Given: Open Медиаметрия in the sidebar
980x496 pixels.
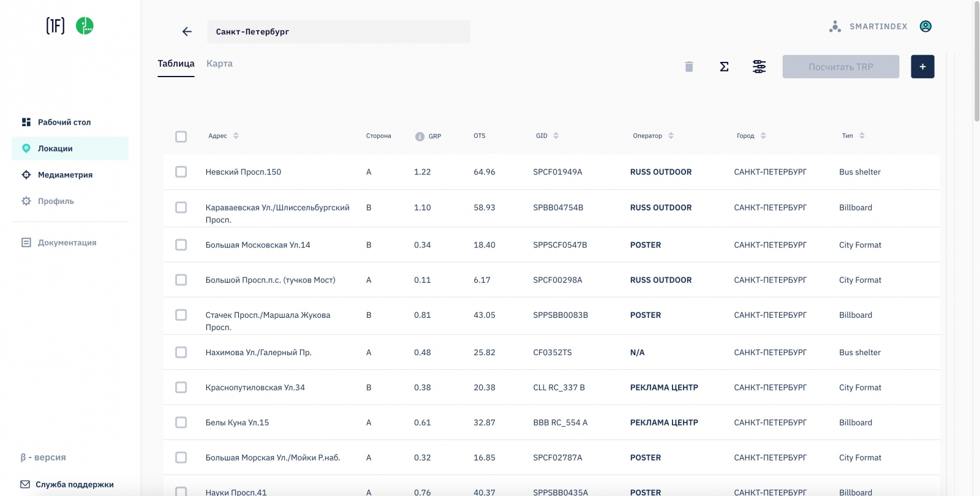Looking at the screenshot, I should pos(65,175).
